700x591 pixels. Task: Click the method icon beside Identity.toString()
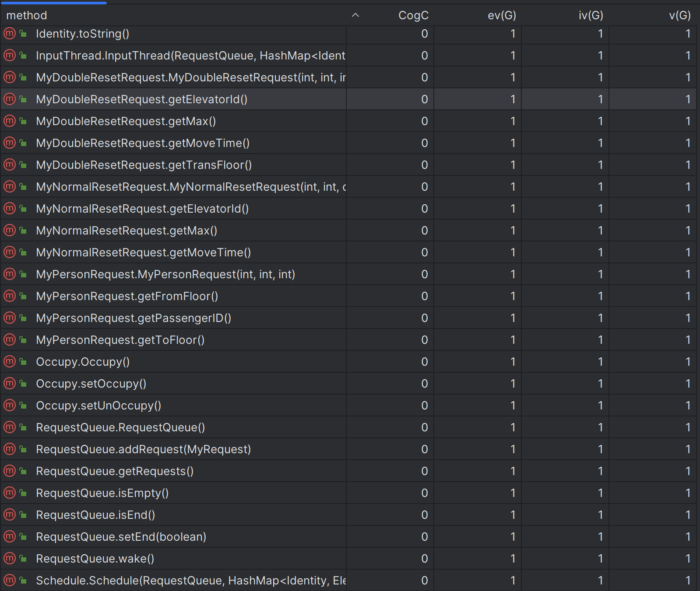[x=10, y=34]
